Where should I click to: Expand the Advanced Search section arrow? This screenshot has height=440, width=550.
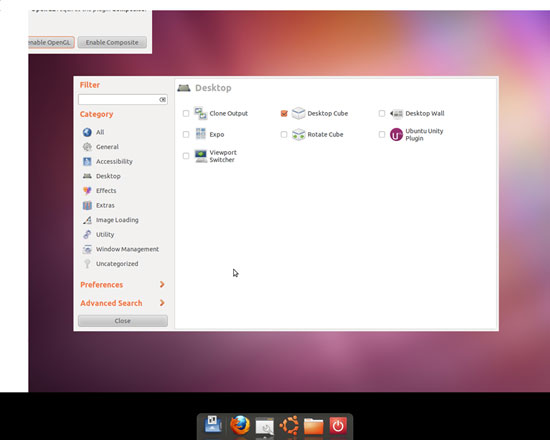point(162,302)
